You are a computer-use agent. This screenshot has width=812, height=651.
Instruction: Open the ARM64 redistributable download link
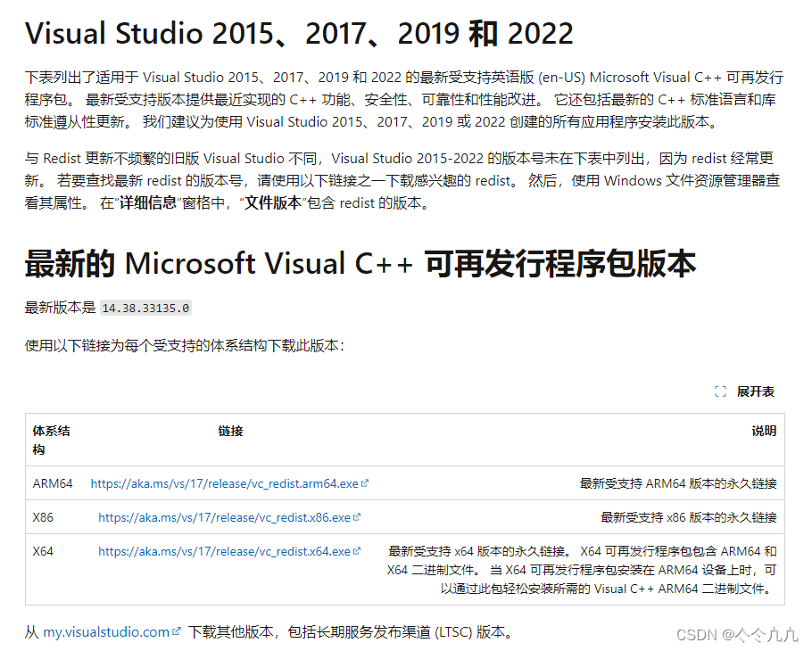tap(222, 482)
